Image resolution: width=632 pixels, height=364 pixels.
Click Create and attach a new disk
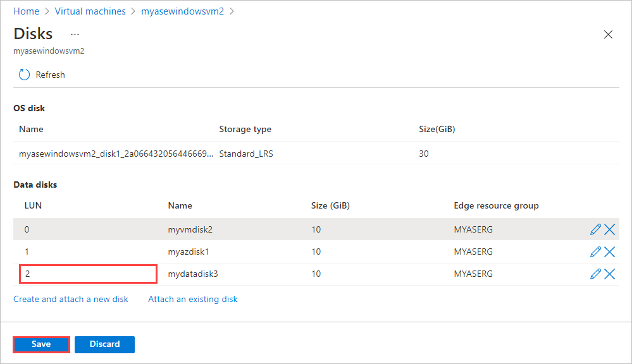click(x=70, y=299)
